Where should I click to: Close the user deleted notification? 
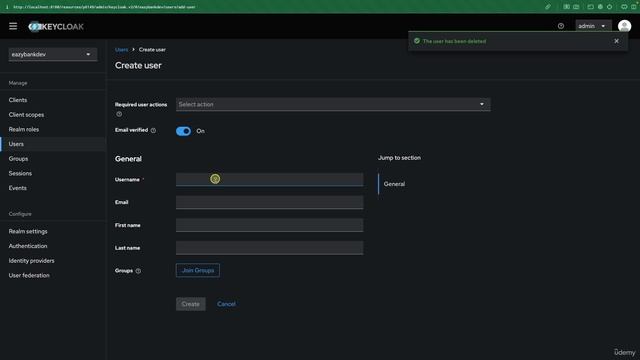point(616,41)
